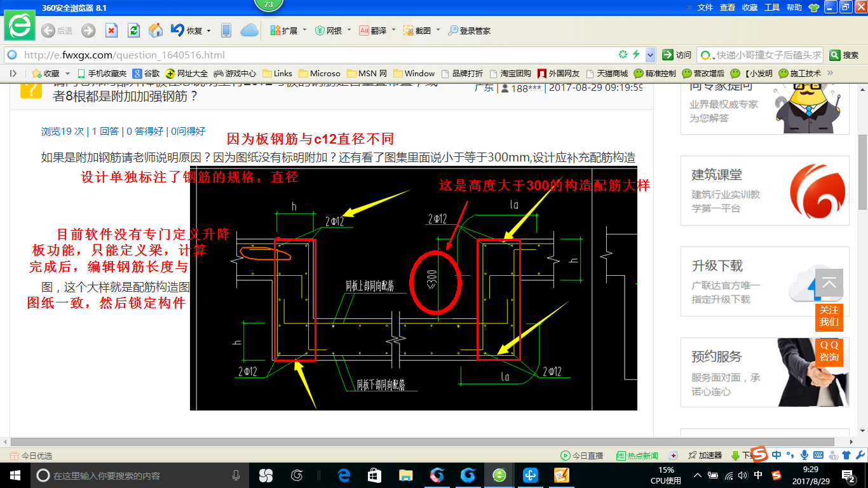Image resolution: width=868 pixels, height=488 pixels.
Task: Open the 网址大全 bookmark
Action: pyautogui.click(x=187, y=73)
